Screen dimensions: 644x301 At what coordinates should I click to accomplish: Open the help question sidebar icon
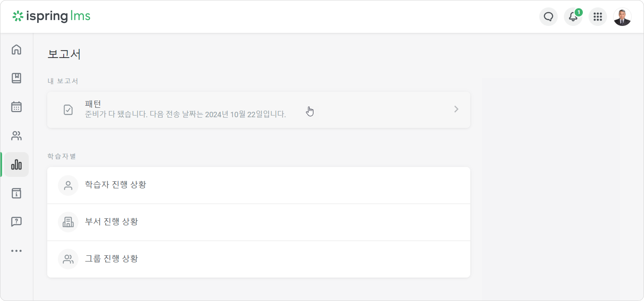(x=17, y=222)
